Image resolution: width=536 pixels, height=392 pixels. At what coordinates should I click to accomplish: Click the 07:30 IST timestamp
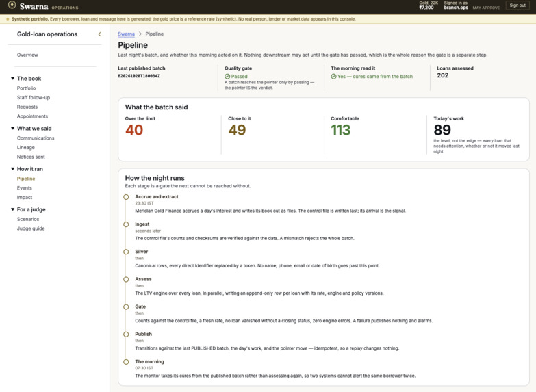point(144,368)
